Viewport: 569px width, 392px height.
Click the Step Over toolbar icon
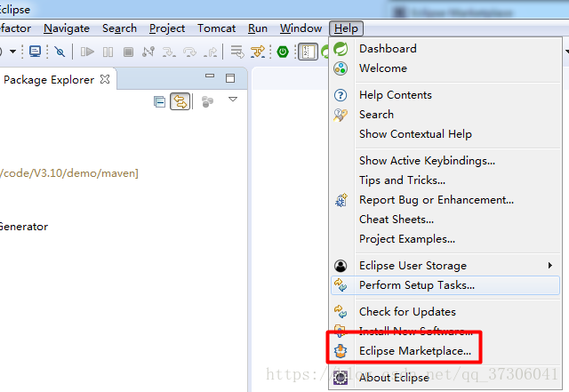click(x=189, y=52)
